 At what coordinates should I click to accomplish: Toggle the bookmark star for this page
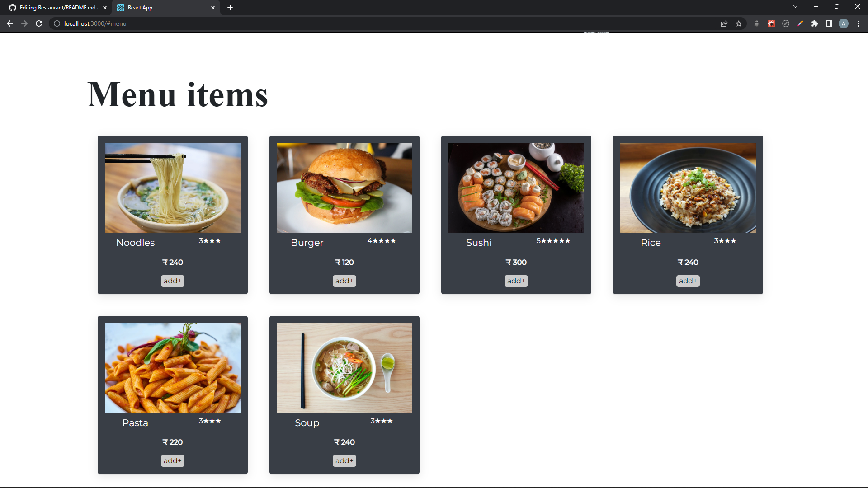tap(739, 23)
